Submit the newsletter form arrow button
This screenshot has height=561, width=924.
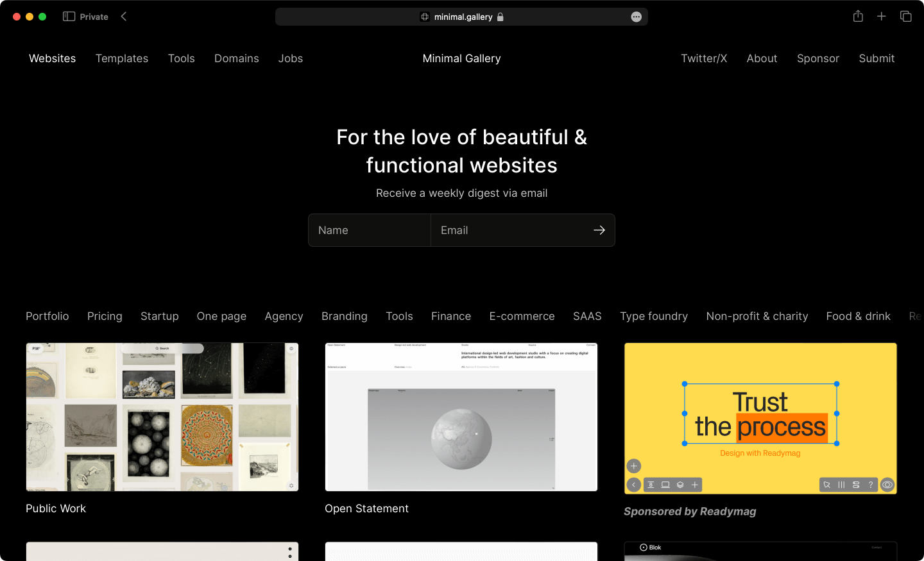click(599, 230)
